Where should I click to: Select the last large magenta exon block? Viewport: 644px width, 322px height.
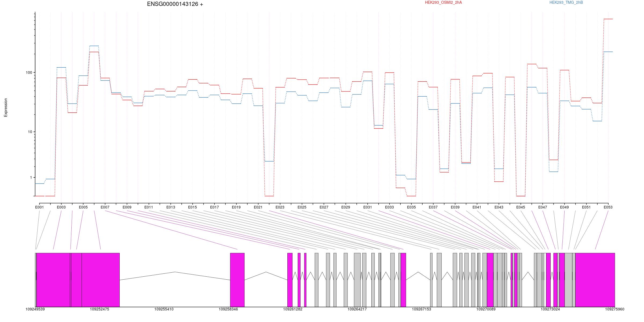595,280
